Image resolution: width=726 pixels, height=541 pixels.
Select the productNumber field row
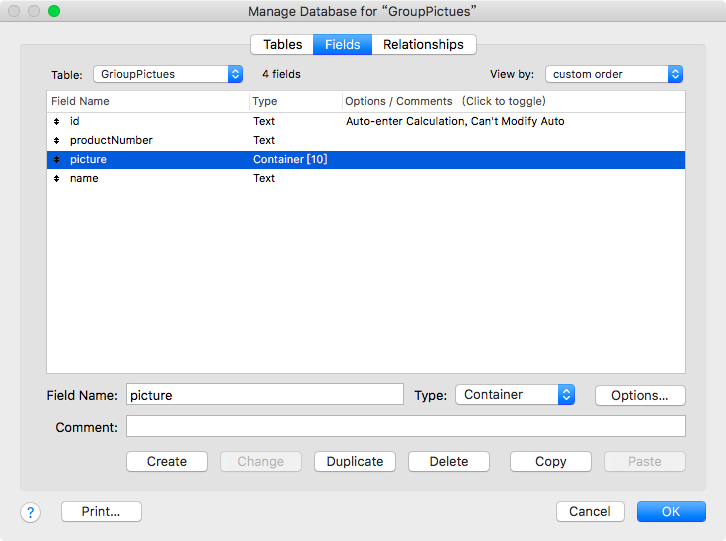pos(366,140)
